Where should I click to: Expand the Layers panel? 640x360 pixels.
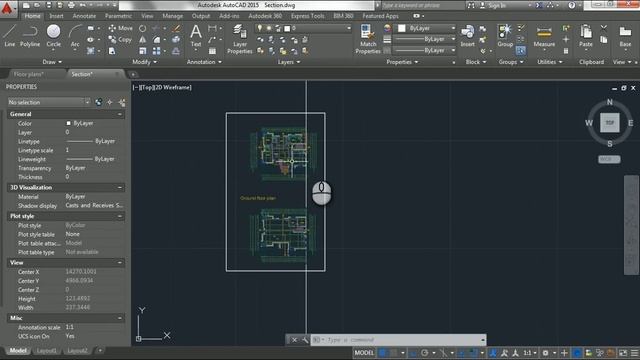coord(289,62)
